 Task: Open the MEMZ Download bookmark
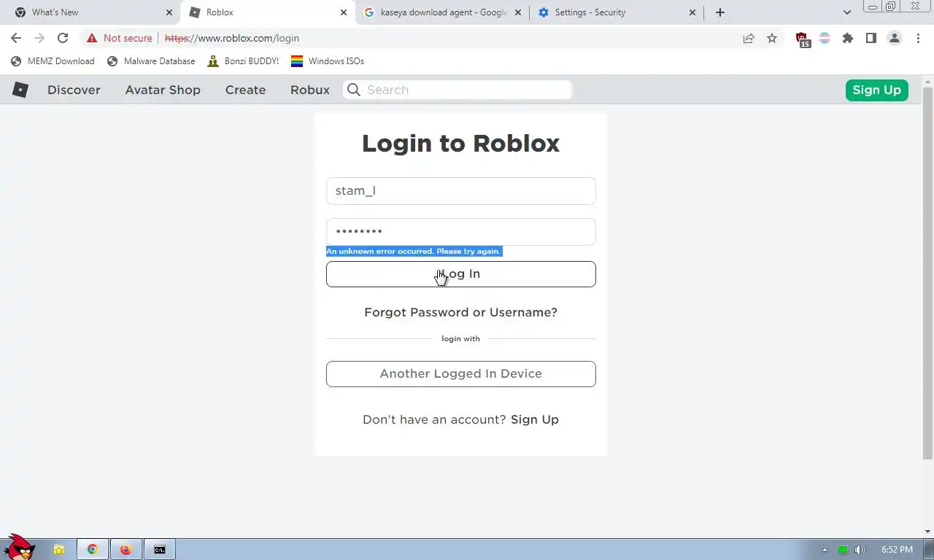53,61
